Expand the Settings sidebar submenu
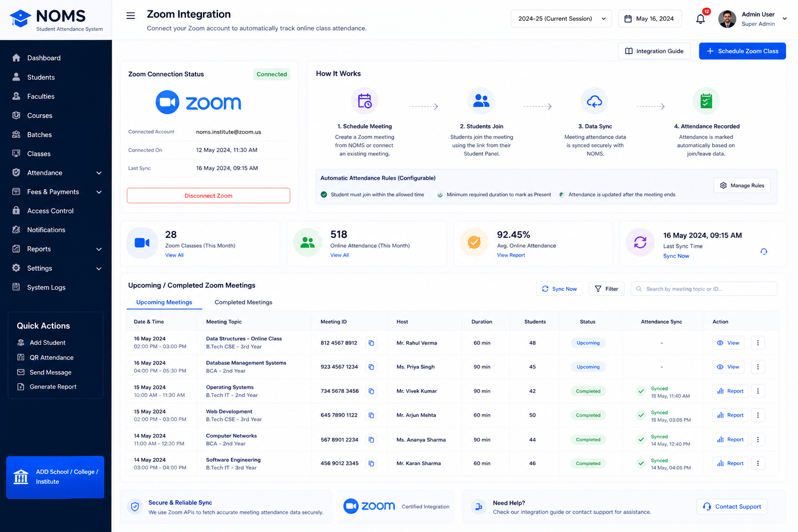The width and height of the screenshot is (798, 532). 99,269
